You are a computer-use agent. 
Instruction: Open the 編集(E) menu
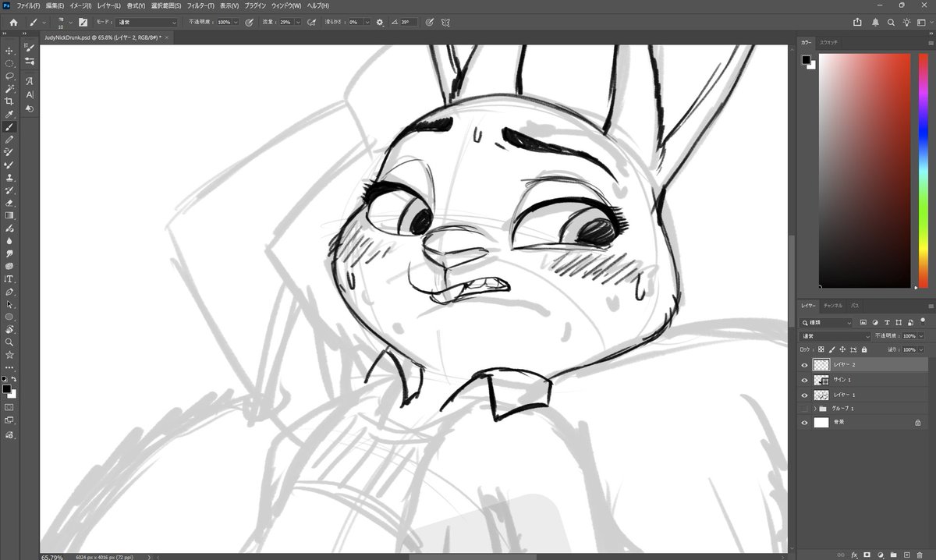pos(55,5)
